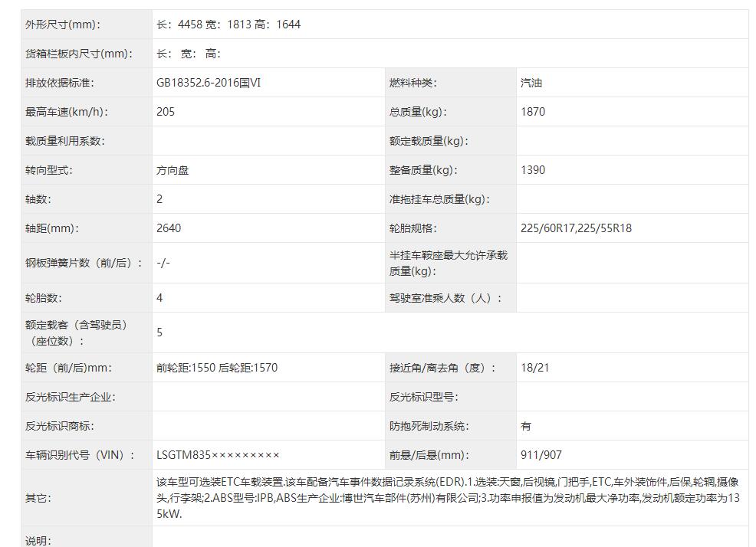Click the 驾驶室准乘人数（人） label
Viewport: 756px width, 547px height.
click(445, 298)
